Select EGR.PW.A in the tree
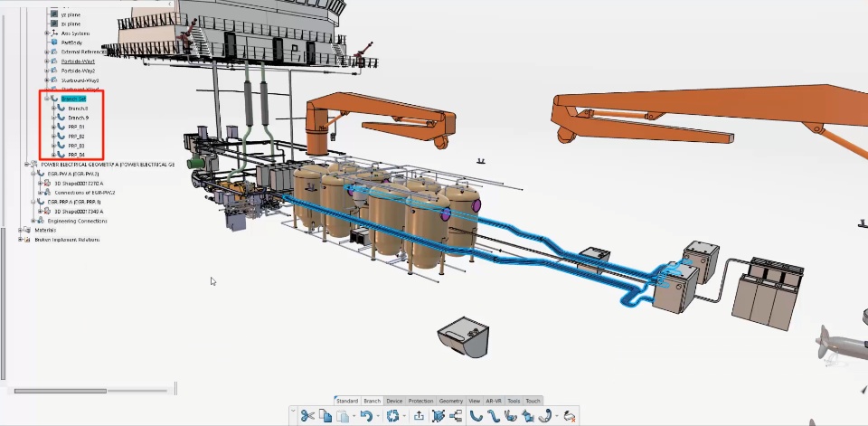The height and width of the screenshot is (426, 868). pyautogui.click(x=73, y=174)
